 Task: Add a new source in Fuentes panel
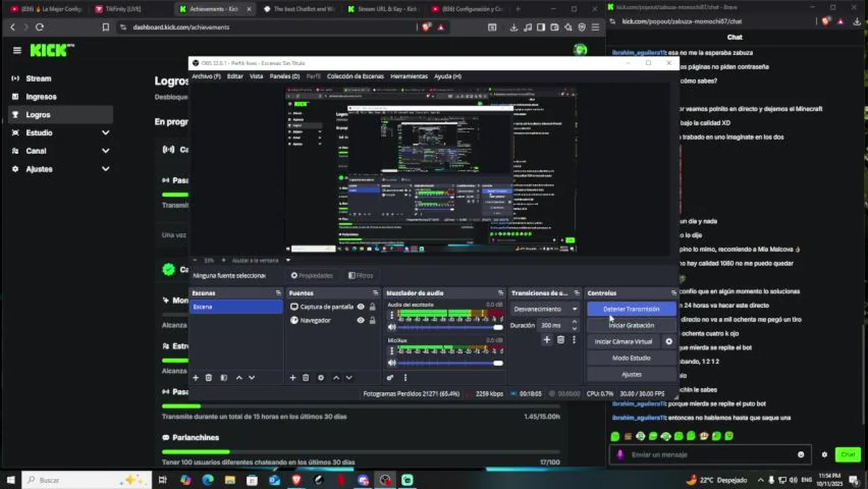(293, 378)
